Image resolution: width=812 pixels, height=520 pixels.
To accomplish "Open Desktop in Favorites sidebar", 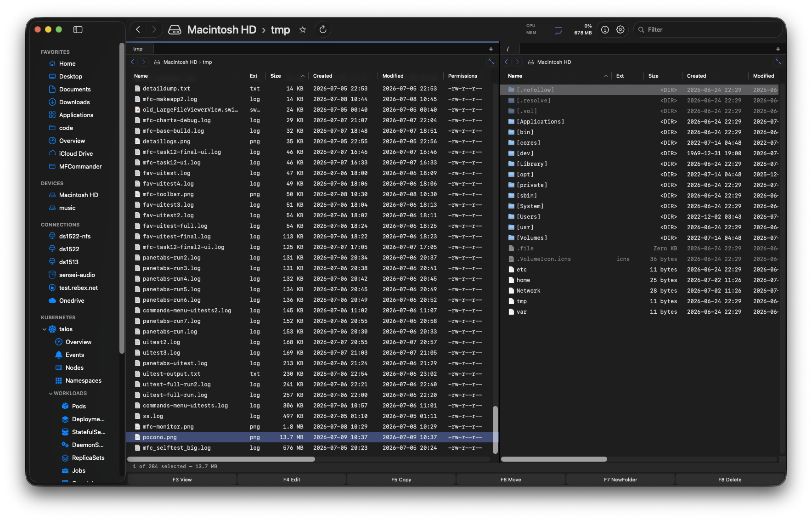I will pos(71,76).
